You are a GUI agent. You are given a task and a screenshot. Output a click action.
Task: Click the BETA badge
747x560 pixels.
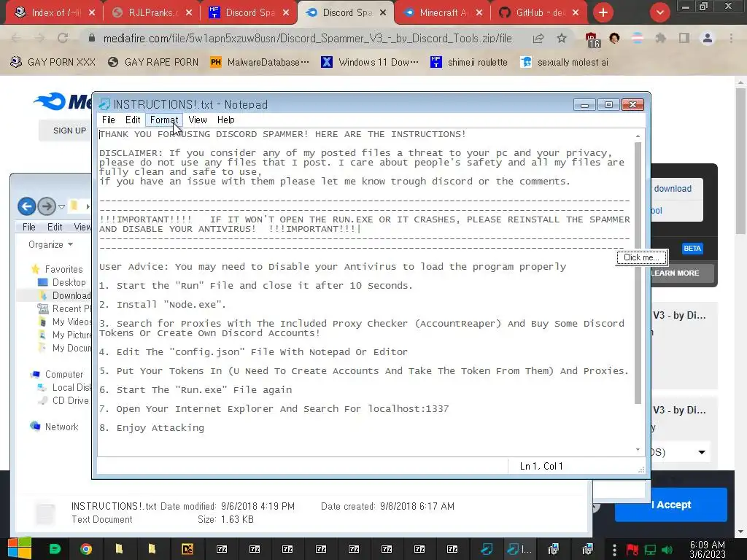[x=692, y=249]
